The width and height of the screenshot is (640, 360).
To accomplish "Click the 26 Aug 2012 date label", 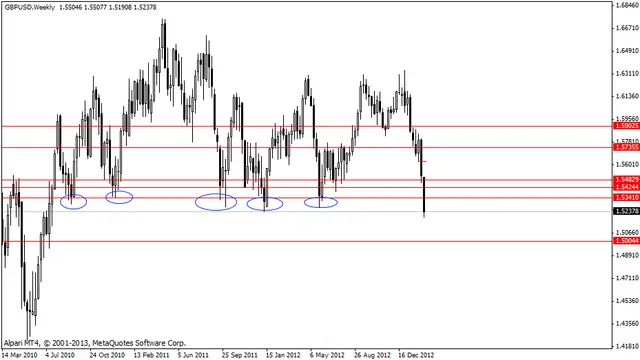I will pos(372,355).
